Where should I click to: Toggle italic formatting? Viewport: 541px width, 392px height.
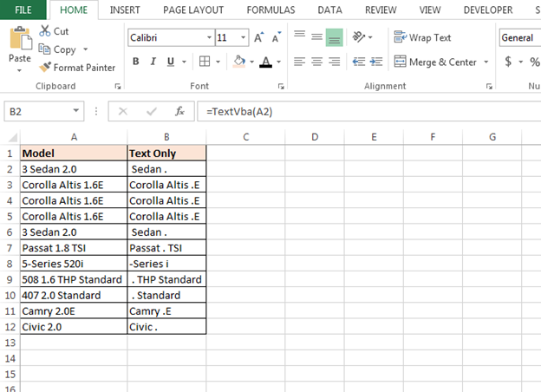(153, 62)
